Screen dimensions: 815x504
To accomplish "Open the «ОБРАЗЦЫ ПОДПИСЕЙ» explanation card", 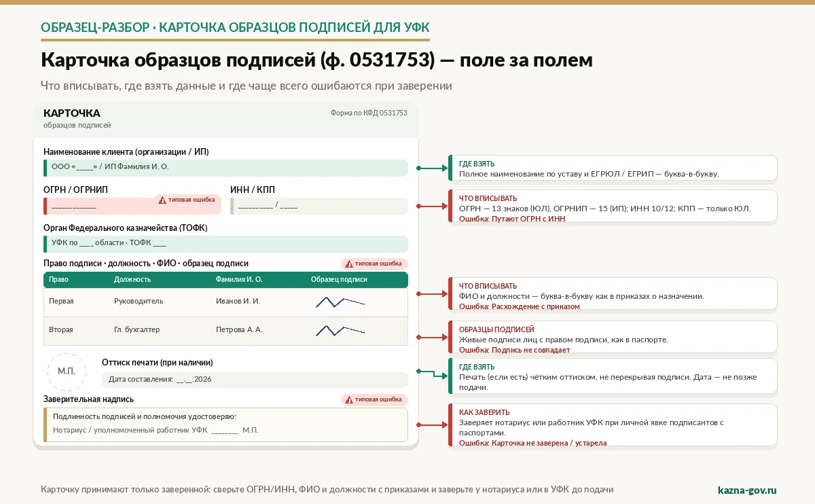I will pyautogui.click(x=613, y=338).
